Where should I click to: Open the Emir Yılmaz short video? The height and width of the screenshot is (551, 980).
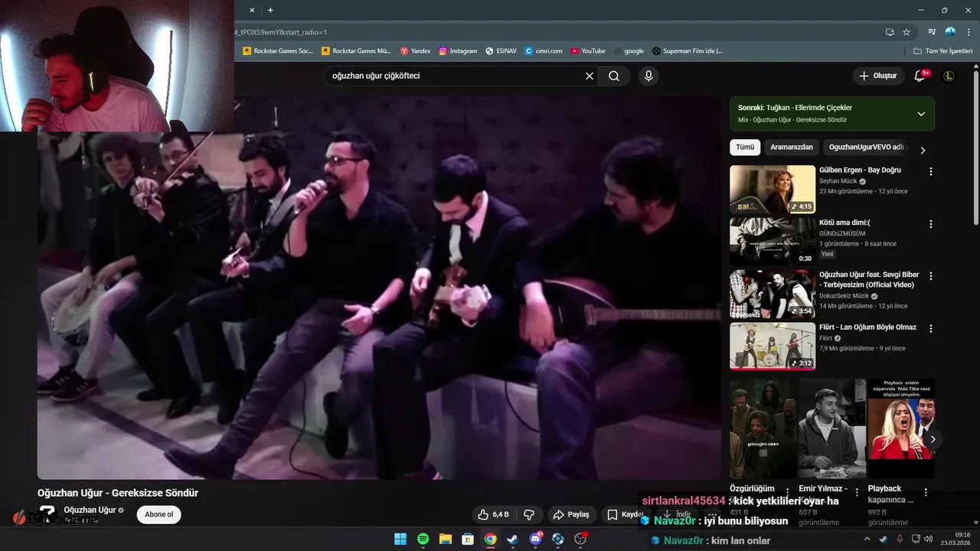831,429
